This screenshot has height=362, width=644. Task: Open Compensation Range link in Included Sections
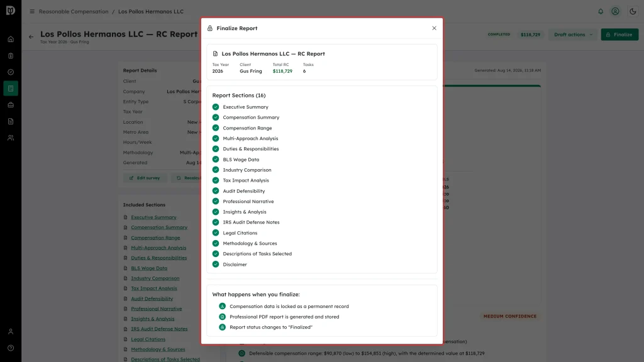155,238
